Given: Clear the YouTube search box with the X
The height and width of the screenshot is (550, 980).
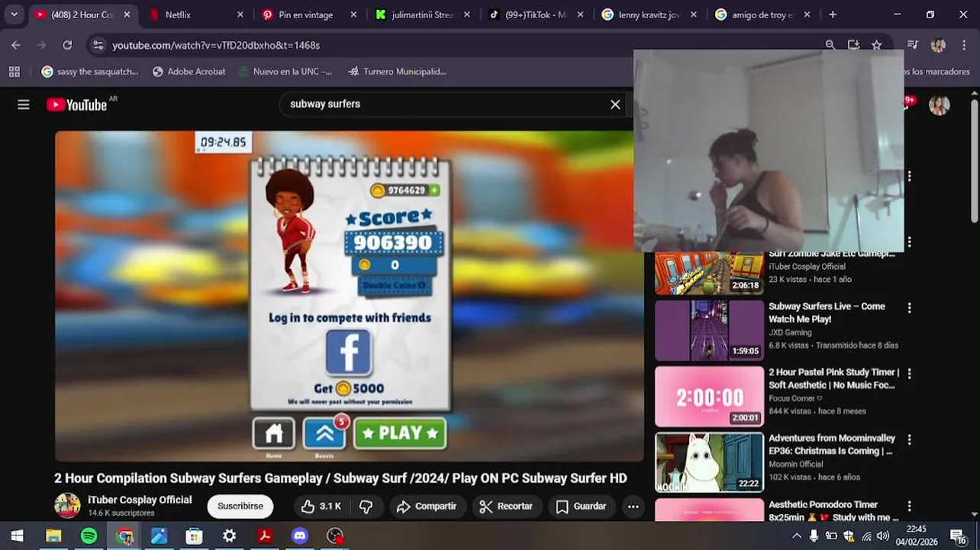Looking at the screenshot, I should 615,105.
